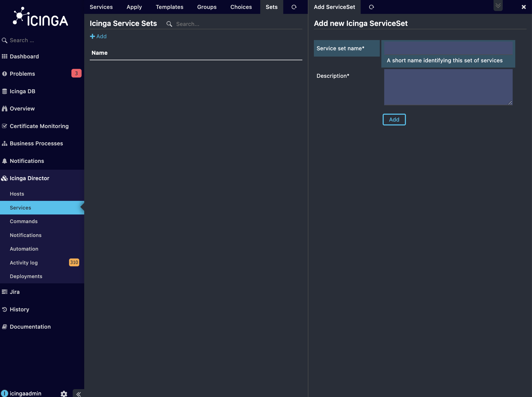Click the sidebar search magnifier icon
The width and height of the screenshot is (532, 397).
(4, 40)
